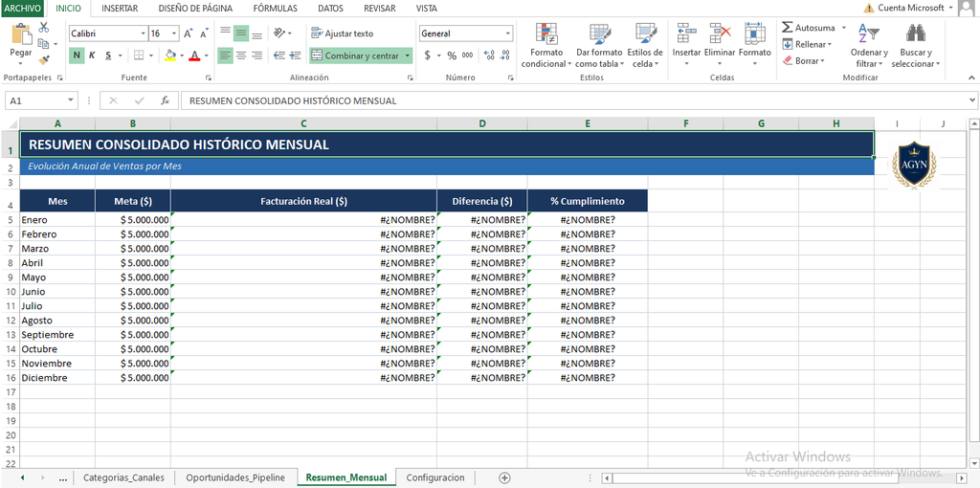Decrease the indent
The height and width of the screenshot is (488, 980).
tap(279, 55)
